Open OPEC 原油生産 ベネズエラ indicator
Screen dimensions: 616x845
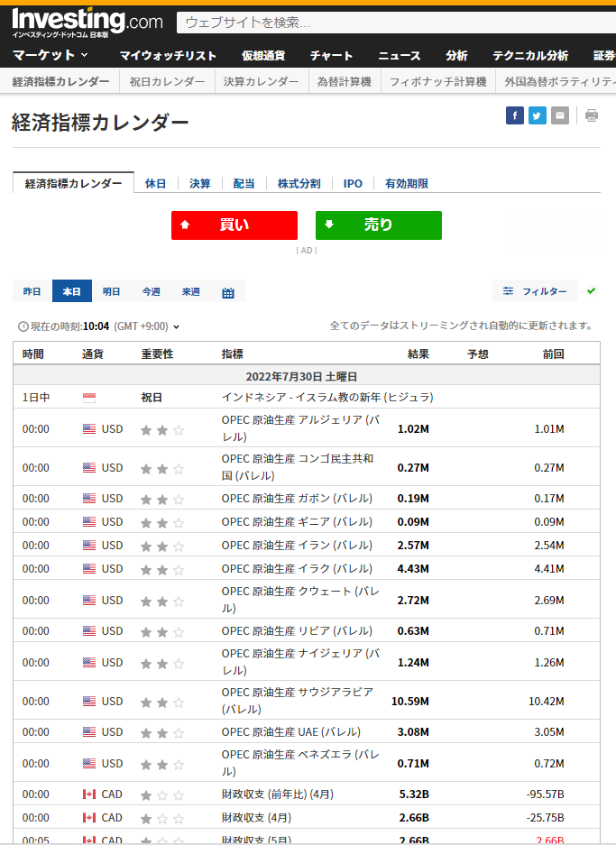[300, 763]
